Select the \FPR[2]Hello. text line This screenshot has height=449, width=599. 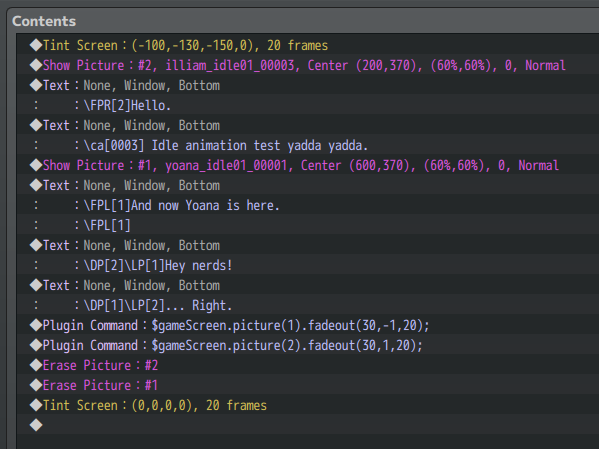point(308,105)
